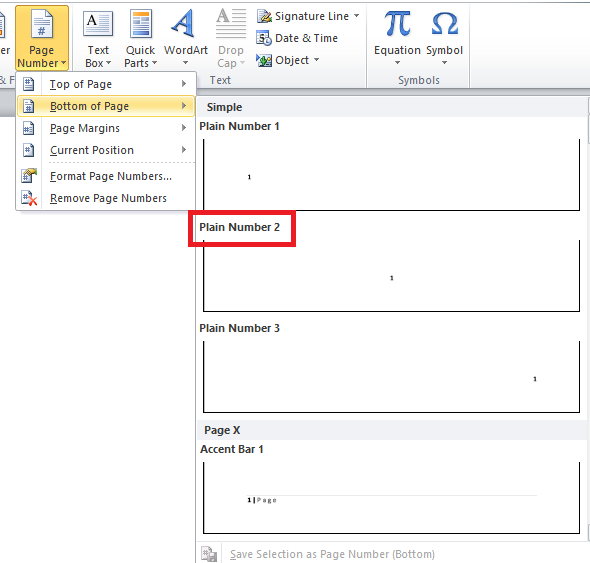Open the Quick Parts gallery icon
Viewport: 590px width, 563px height.
tap(141, 24)
